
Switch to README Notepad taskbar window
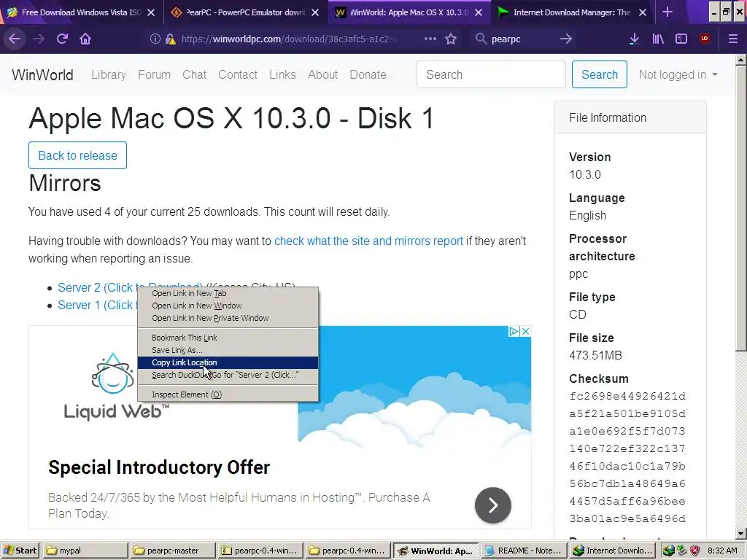524,551
